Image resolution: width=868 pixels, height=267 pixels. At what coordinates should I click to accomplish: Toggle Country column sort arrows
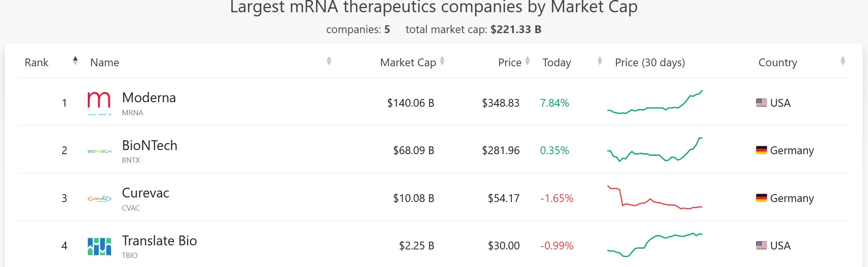843,61
